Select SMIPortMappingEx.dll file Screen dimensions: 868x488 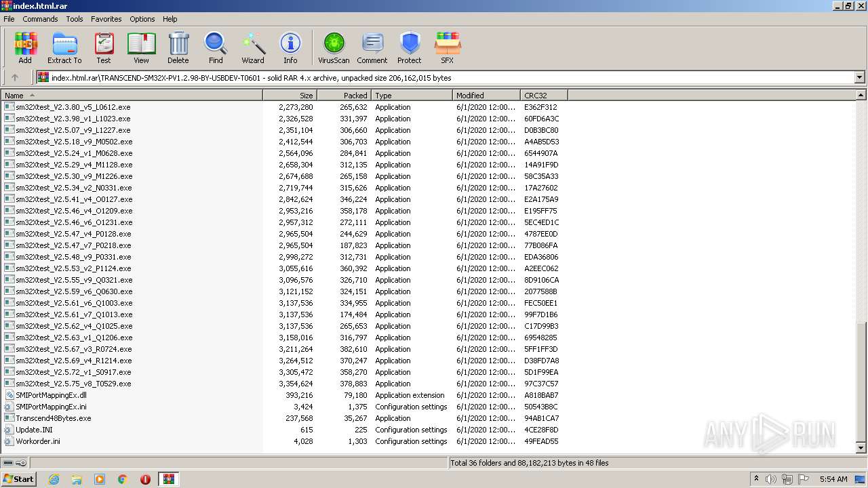51,395
